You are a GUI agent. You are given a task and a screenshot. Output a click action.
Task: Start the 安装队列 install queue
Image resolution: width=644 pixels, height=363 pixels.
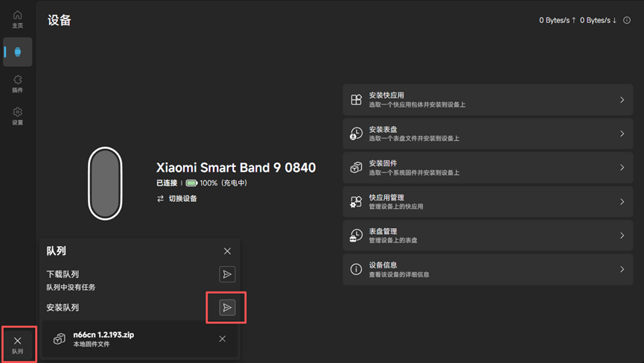(x=227, y=307)
